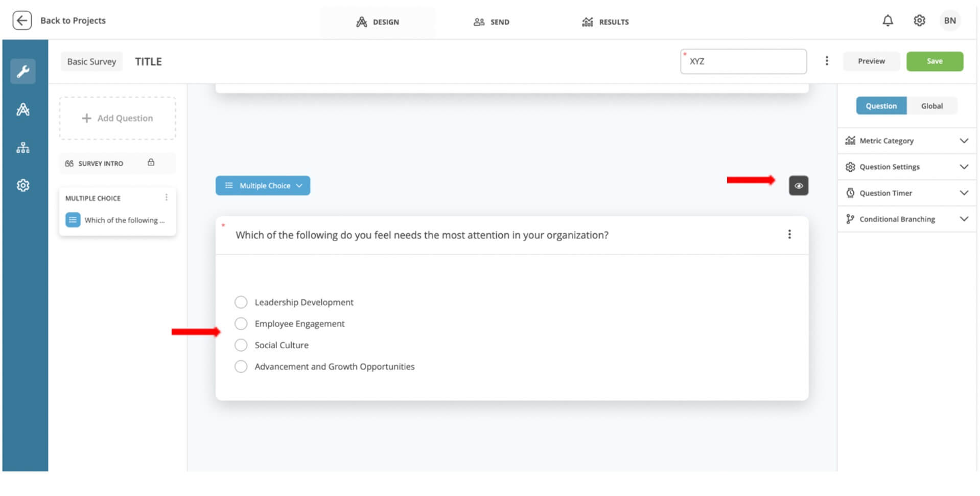Click the Survey Intro binoculars icon
This screenshot has height=496, width=980.
tap(69, 164)
